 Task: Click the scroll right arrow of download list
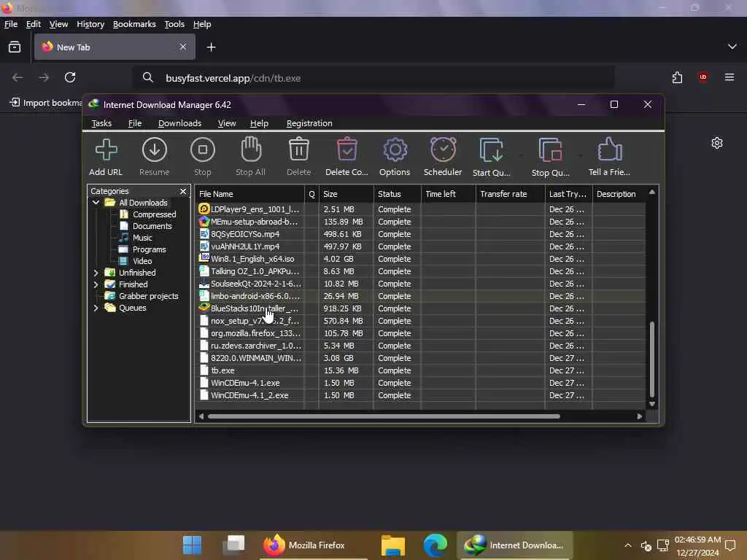639,416
